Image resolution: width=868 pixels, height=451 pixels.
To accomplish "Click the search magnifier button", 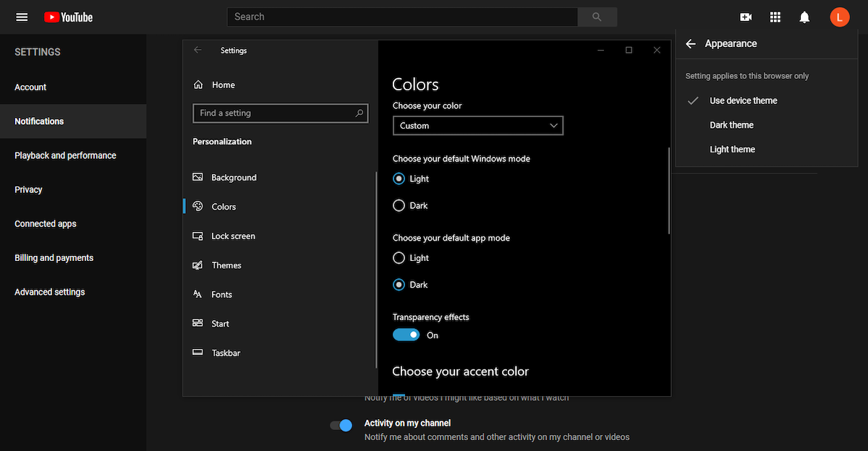I will click(x=597, y=17).
